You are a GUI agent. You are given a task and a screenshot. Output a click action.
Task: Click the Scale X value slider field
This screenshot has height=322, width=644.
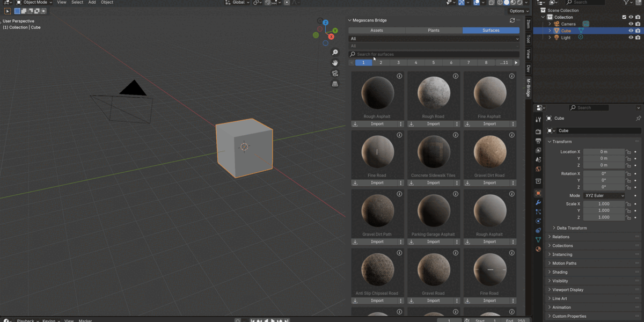[x=604, y=204]
